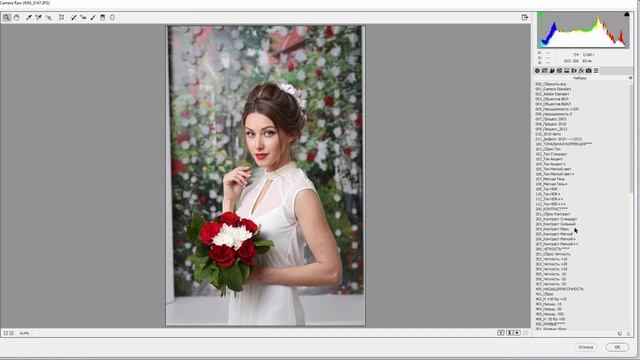Apply preset 001_Camera Standart
This screenshot has height=360, width=640.
553,89
